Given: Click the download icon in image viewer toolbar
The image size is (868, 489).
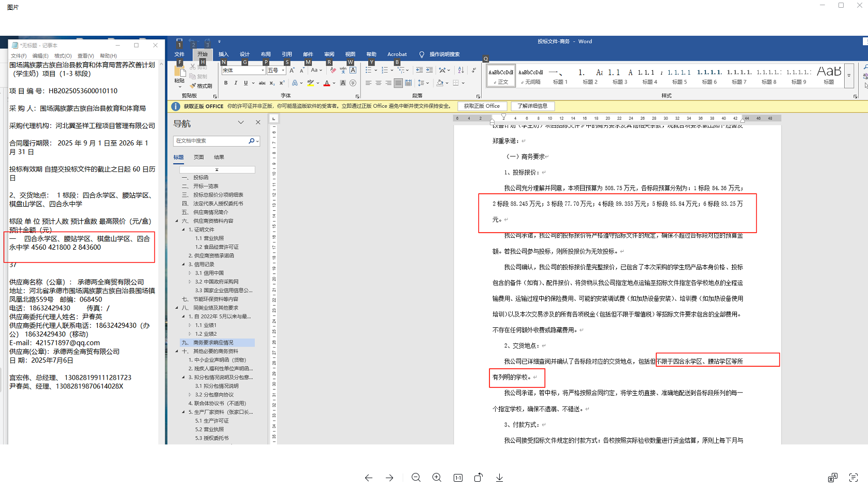Looking at the screenshot, I should point(499,478).
